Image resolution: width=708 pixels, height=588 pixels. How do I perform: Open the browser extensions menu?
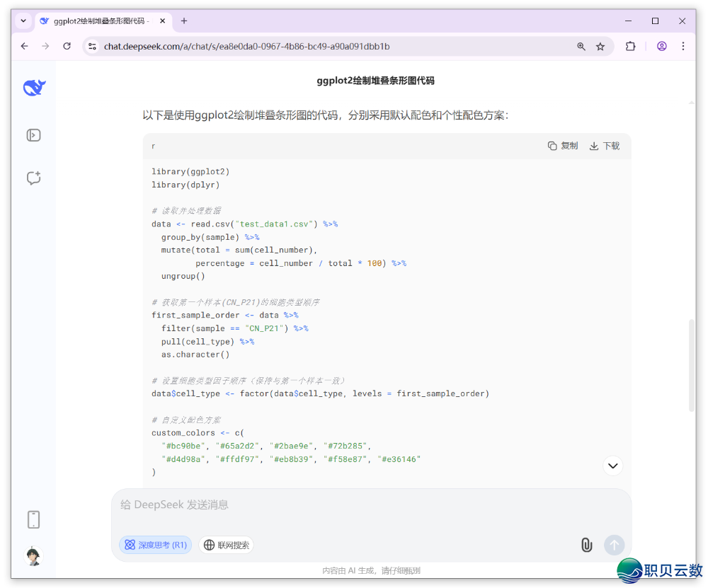click(630, 46)
